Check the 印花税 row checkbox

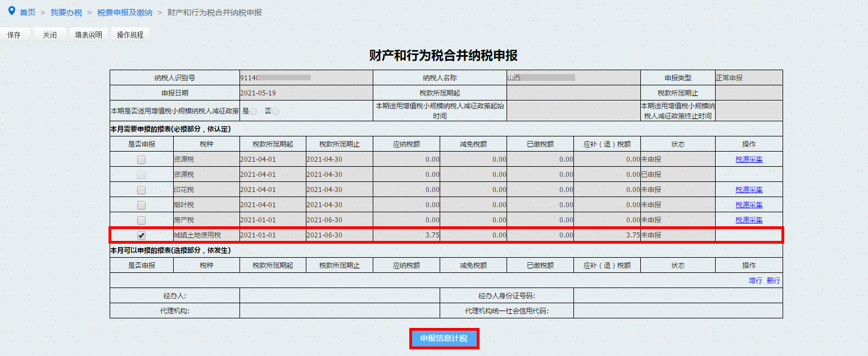tap(141, 190)
